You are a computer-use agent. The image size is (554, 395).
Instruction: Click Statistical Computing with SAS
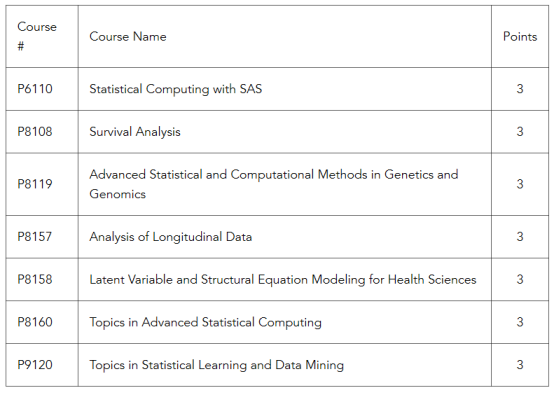tap(176, 89)
